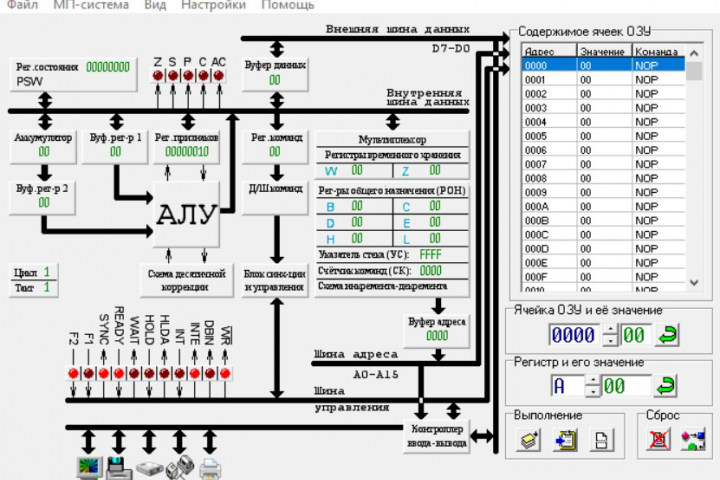Open the printer device icon

(210, 469)
